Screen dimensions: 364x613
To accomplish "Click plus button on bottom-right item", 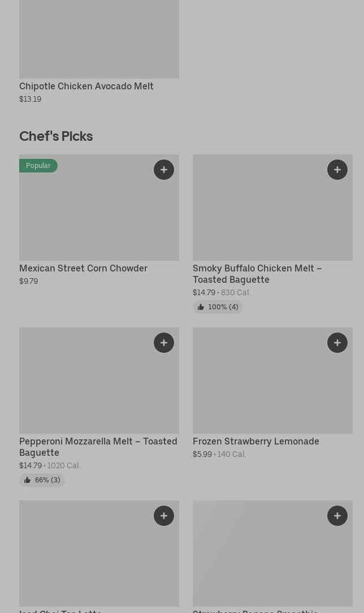I will (337, 516).
